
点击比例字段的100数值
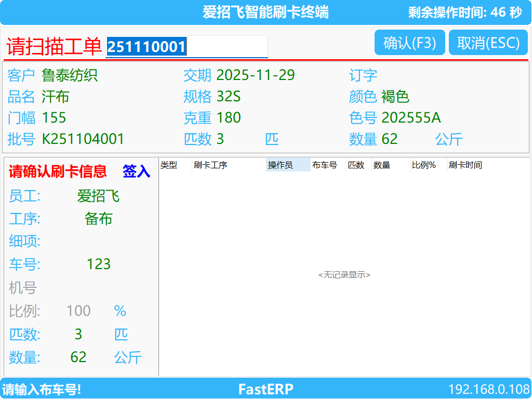coord(78,311)
